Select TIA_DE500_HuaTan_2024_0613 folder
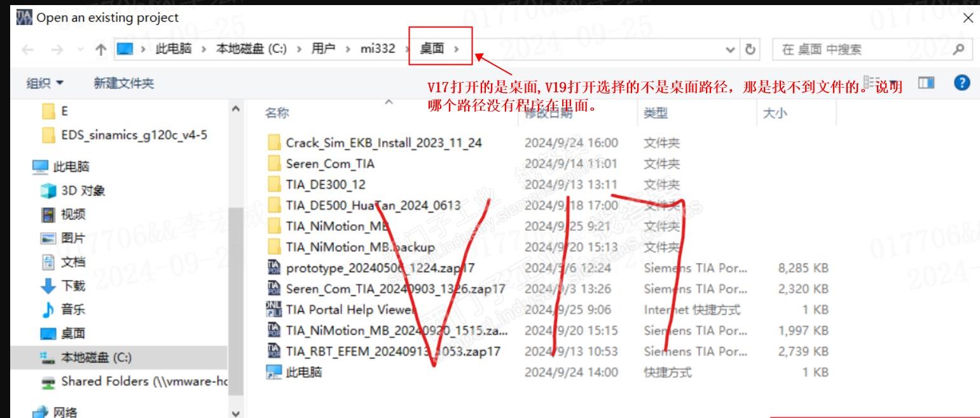 pos(373,205)
